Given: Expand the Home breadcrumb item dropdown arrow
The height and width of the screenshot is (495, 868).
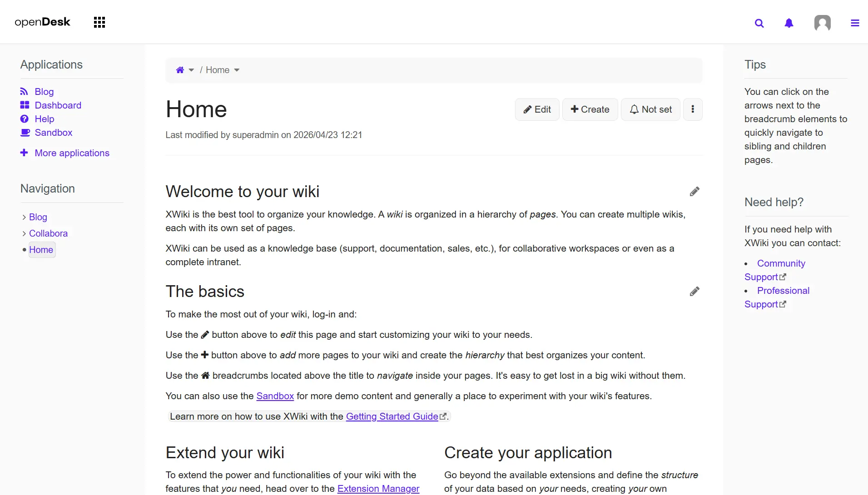Looking at the screenshot, I should coord(237,70).
